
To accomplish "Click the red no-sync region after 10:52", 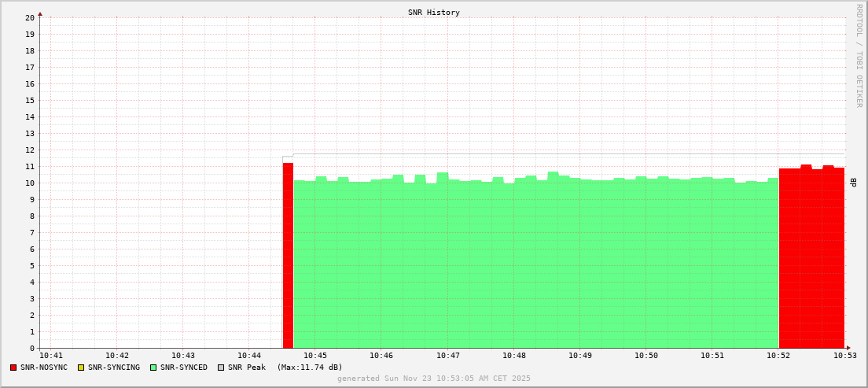I will coord(811,258).
